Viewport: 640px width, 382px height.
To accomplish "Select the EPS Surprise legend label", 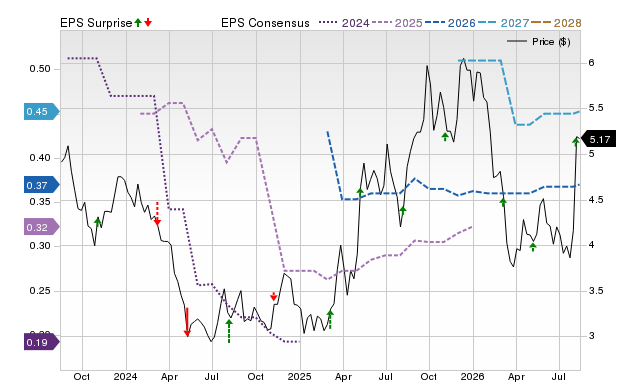I will 96,23.
